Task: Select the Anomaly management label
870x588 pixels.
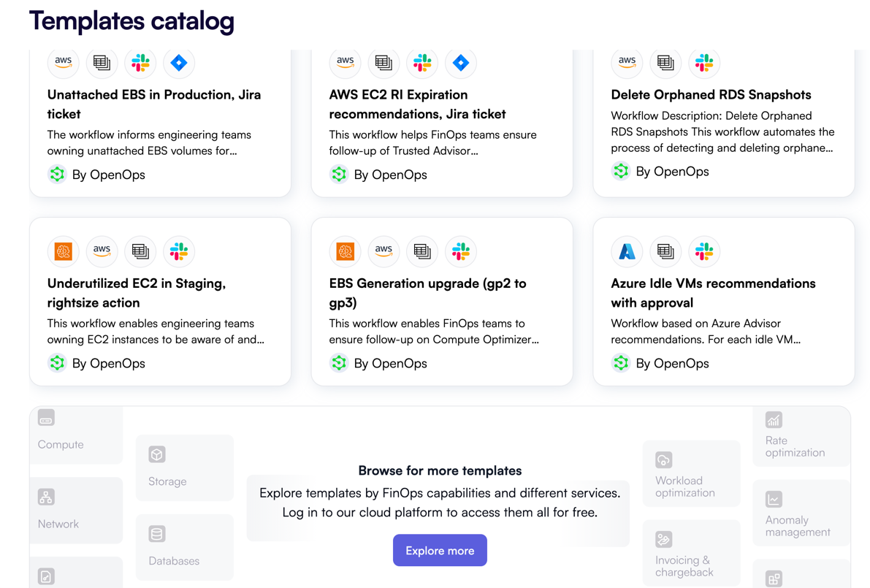Action: pyautogui.click(x=798, y=526)
